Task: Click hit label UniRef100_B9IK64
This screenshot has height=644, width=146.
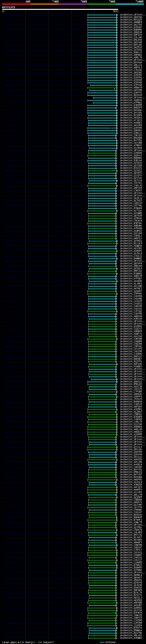Action: 131,63
